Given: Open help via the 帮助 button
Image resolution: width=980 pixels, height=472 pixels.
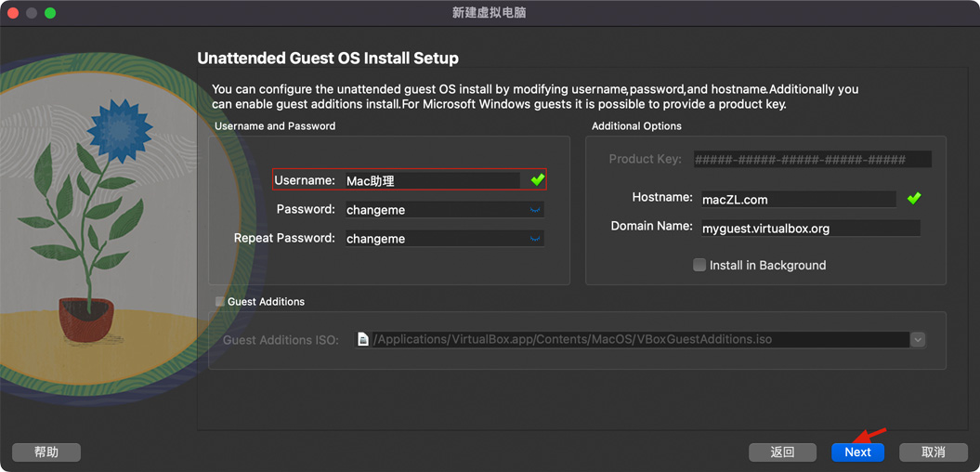Looking at the screenshot, I should pyautogui.click(x=46, y=452).
